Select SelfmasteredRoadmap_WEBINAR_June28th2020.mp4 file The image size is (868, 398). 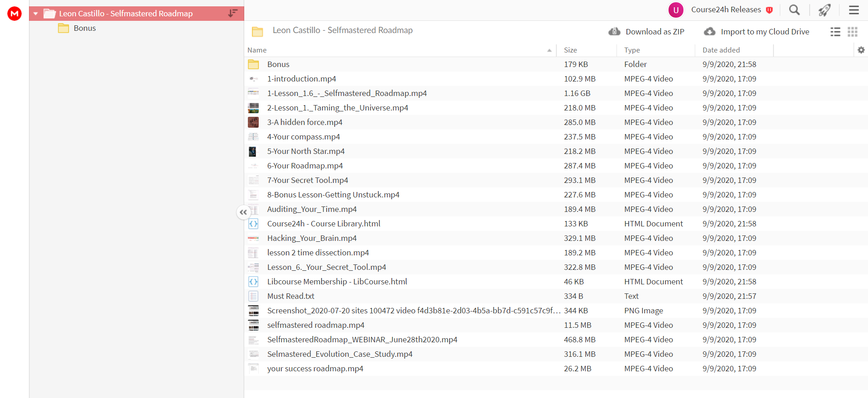(362, 340)
